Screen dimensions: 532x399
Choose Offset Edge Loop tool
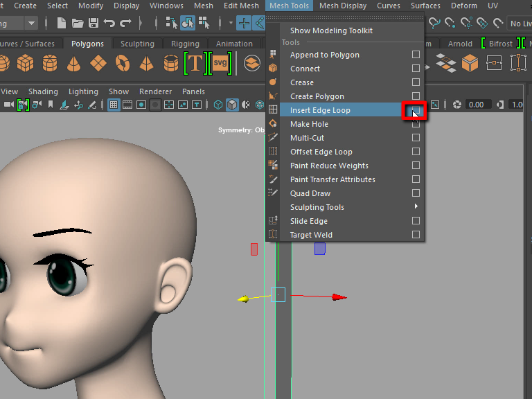pyautogui.click(x=321, y=152)
